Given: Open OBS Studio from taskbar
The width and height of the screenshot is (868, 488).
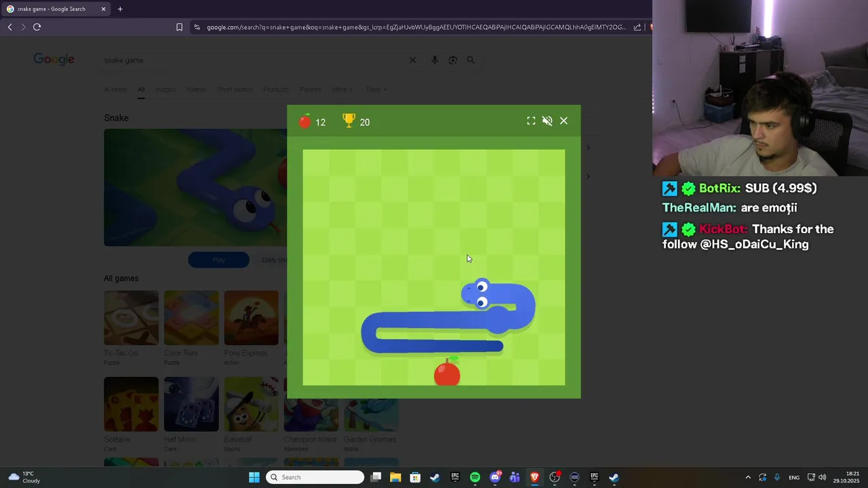Looking at the screenshot, I should tap(555, 477).
